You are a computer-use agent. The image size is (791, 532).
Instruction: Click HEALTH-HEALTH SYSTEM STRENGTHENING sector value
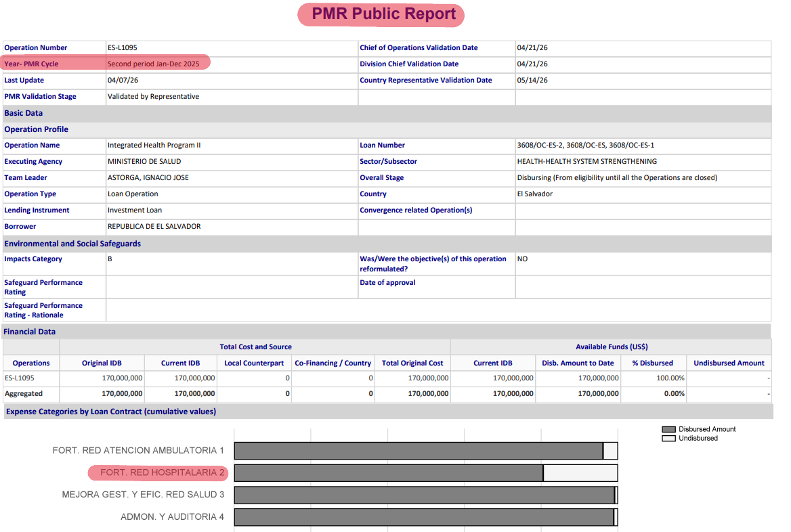(586, 161)
